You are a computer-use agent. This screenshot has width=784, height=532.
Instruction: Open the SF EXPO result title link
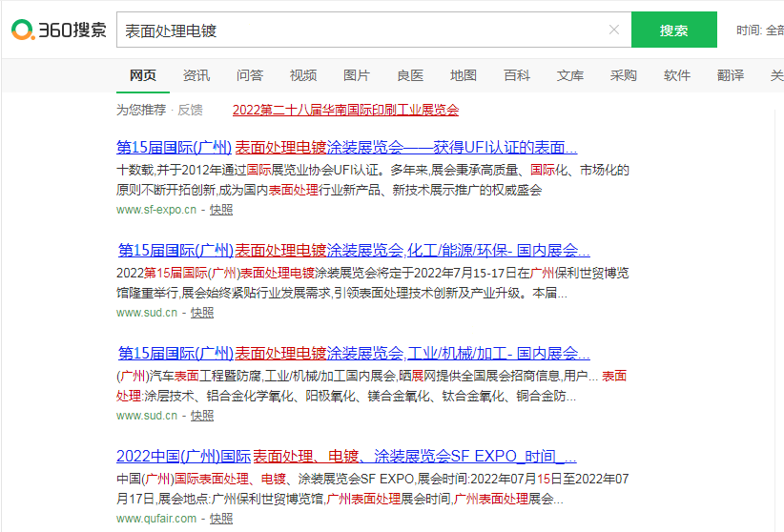coord(346,456)
